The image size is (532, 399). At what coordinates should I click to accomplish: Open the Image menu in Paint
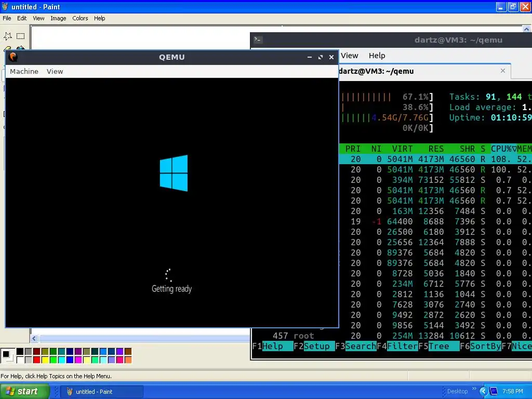pyautogui.click(x=58, y=18)
